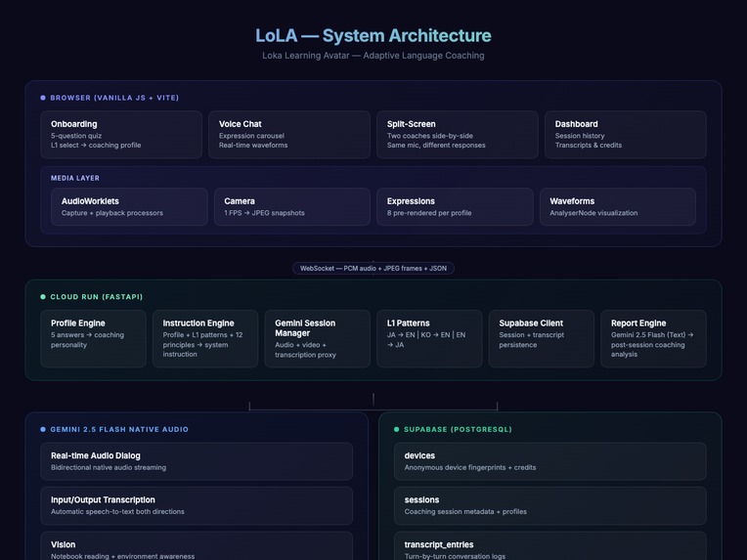Select the Camera card

click(x=292, y=206)
